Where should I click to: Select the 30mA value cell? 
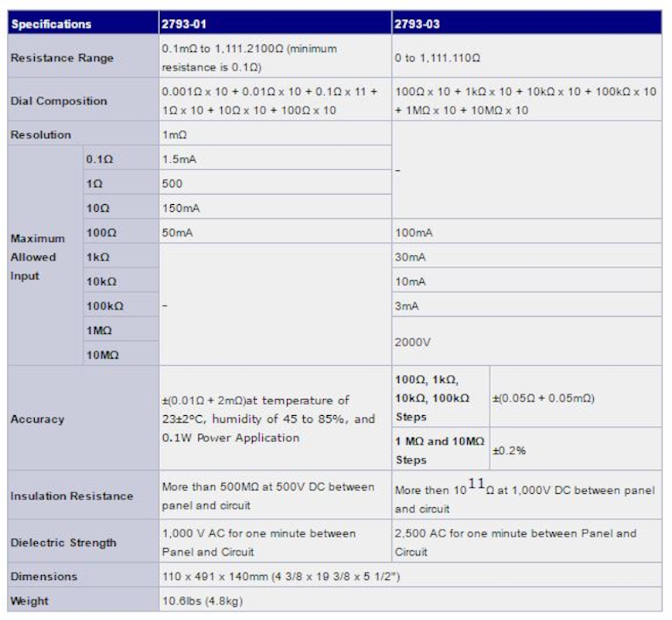coord(411,257)
